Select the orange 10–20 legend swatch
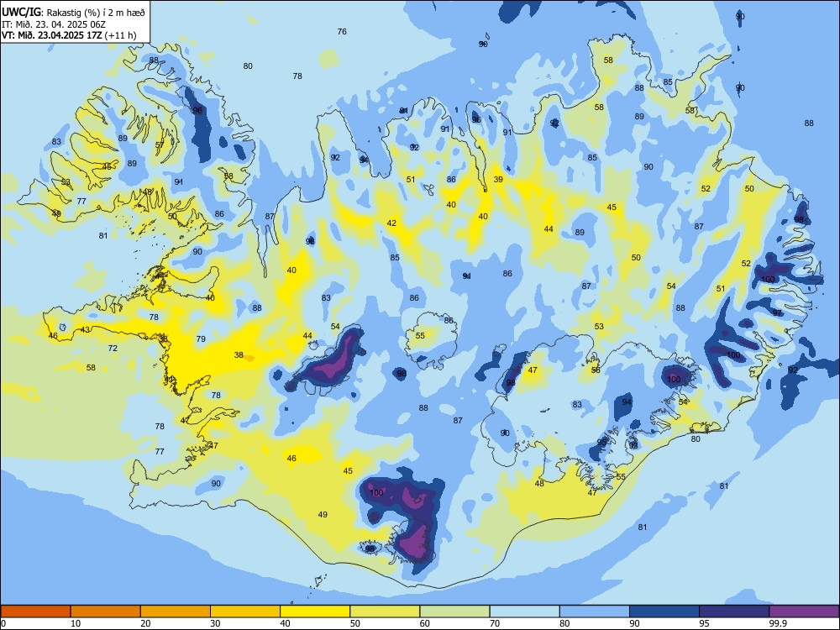Image resolution: width=840 pixels, height=630 pixels. (106, 612)
